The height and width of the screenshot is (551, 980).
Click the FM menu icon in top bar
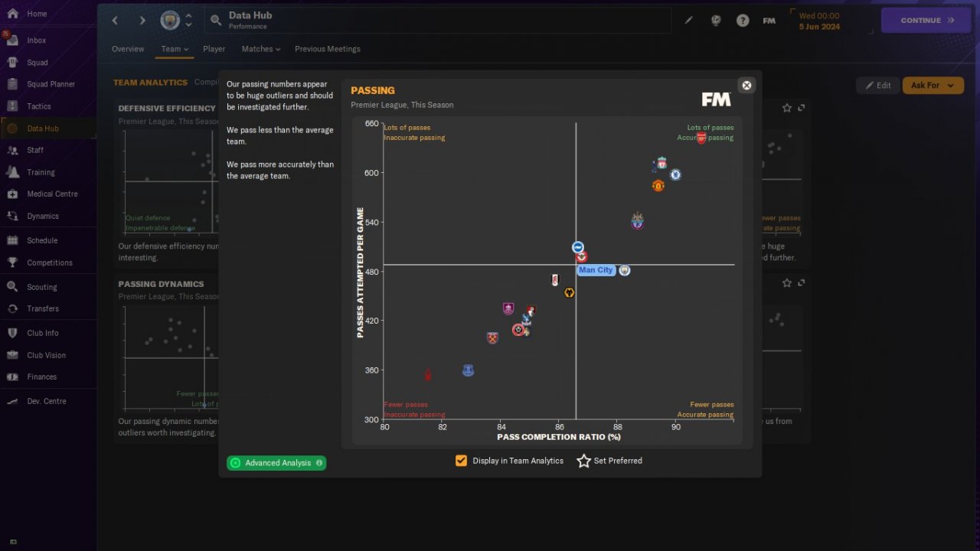pyautogui.click(x=769, y=21)
